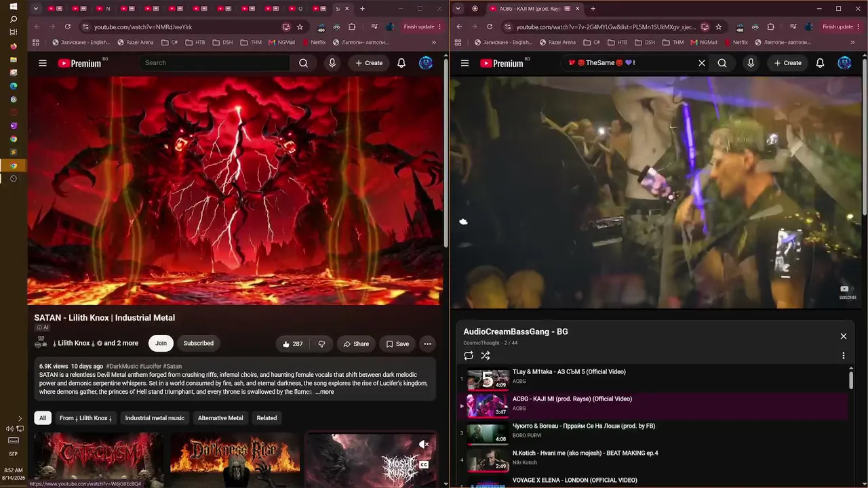Toggle captions on the Moshi Music preview

424,465
